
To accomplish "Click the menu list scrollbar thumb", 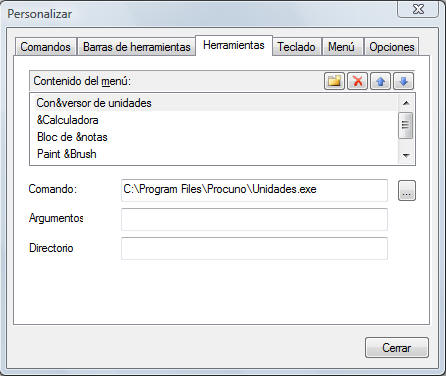I will 406,125.
